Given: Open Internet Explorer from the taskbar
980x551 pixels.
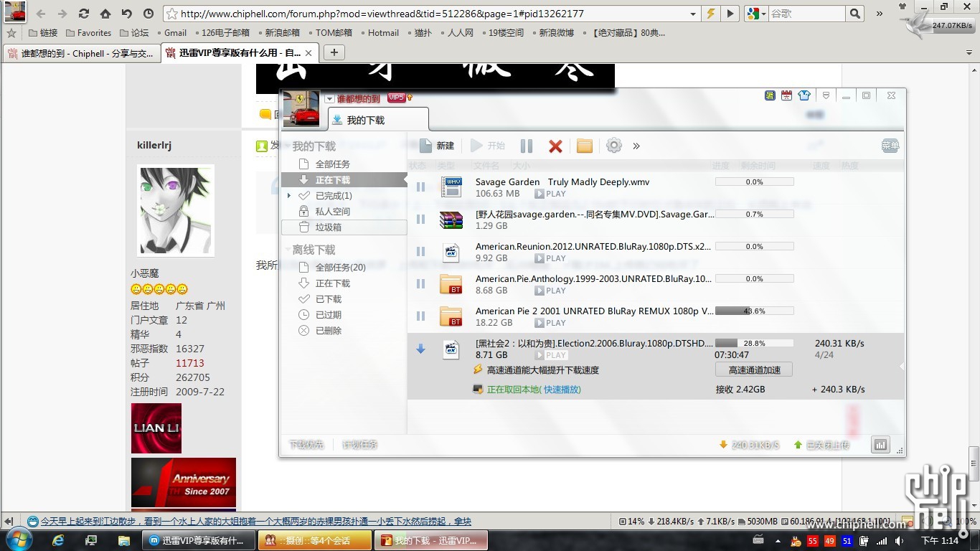Looking at the screenshot, I should point(59,540).
